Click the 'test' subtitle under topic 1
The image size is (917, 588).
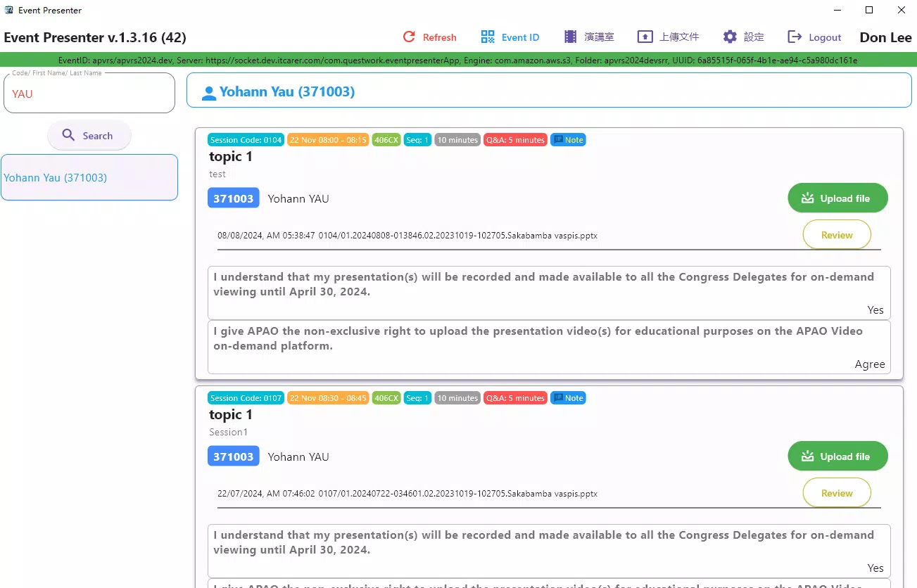[217, 174]
